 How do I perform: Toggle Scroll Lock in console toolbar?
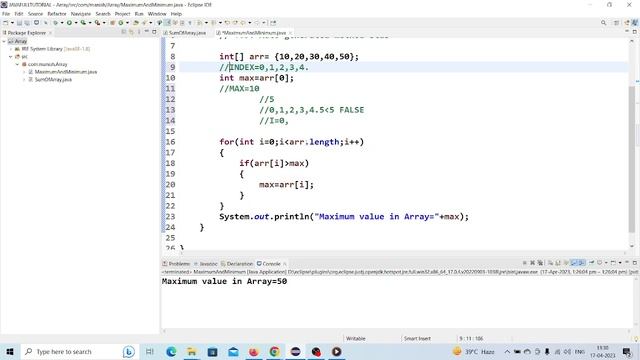(558, 263)
